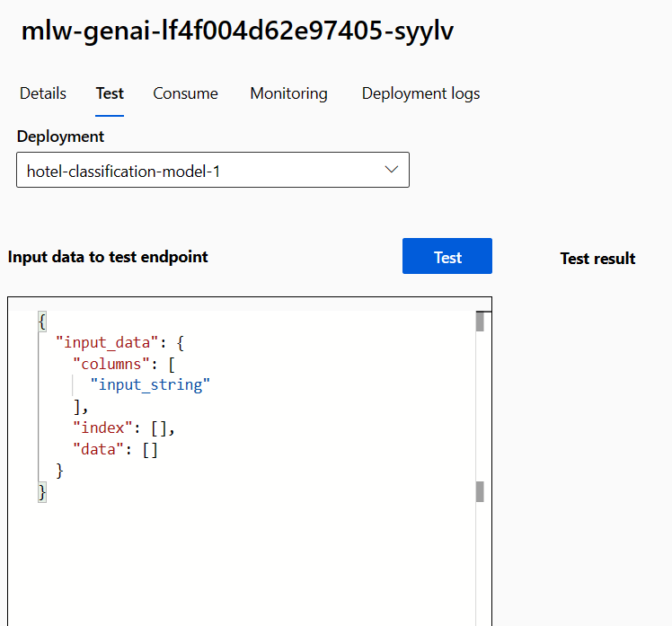This screenshot has height=626, width=672.
Task: View the Deployment logs tab
Action: (420, 93)
